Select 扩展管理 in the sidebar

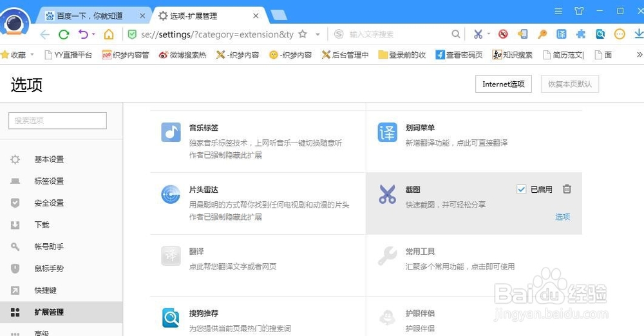point(61,311)
